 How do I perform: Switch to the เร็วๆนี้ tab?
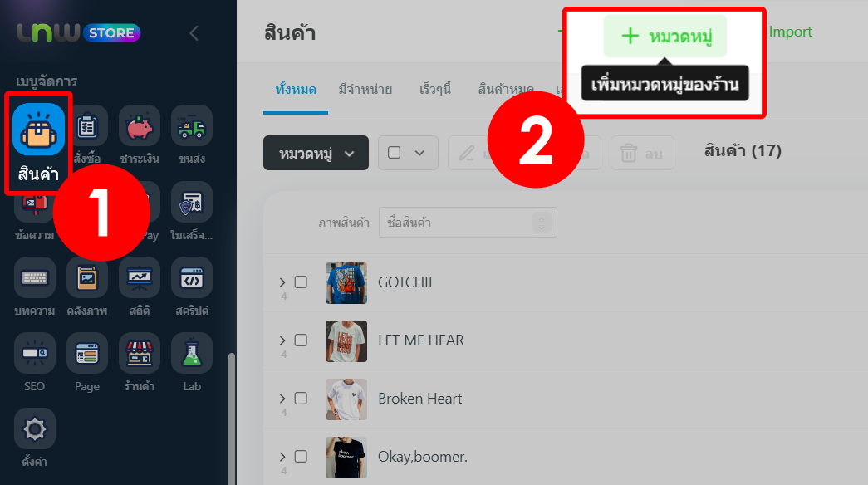point(435,89)
